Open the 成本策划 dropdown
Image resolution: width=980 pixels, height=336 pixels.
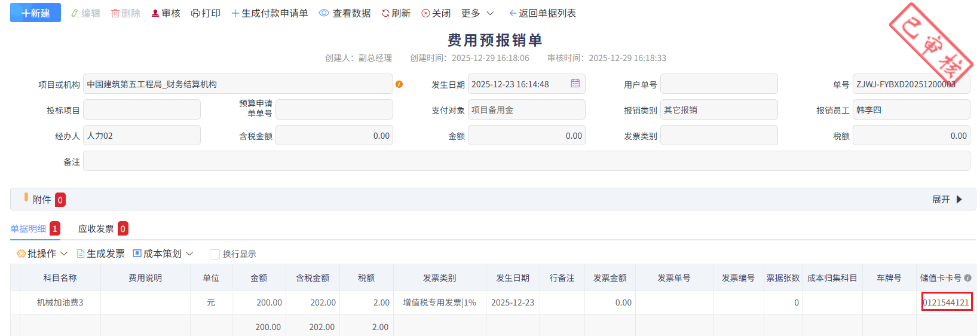(x=163, y=254)
